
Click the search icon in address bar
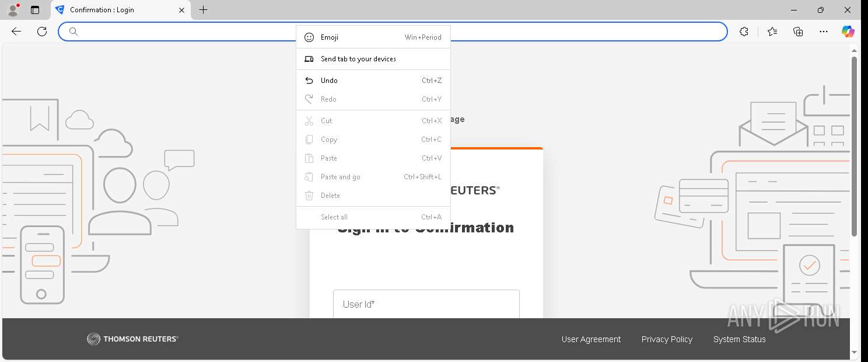pyautogui.click(x=73, y=32)
